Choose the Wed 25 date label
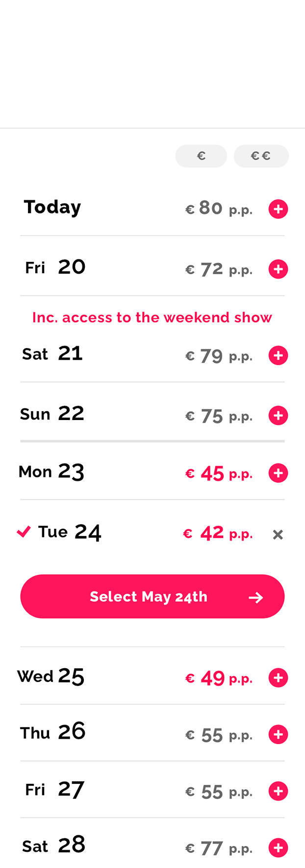 51,677
